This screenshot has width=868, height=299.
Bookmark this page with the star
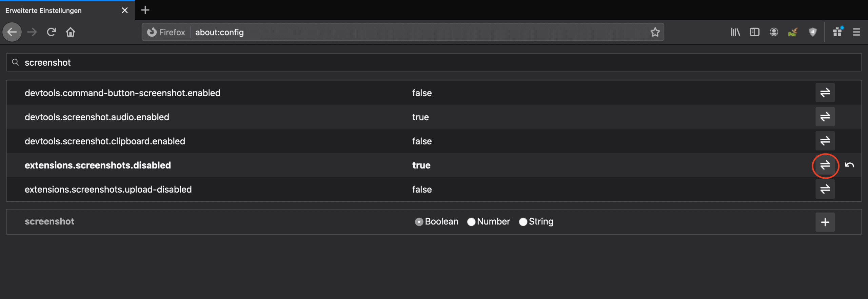[655, 32]
